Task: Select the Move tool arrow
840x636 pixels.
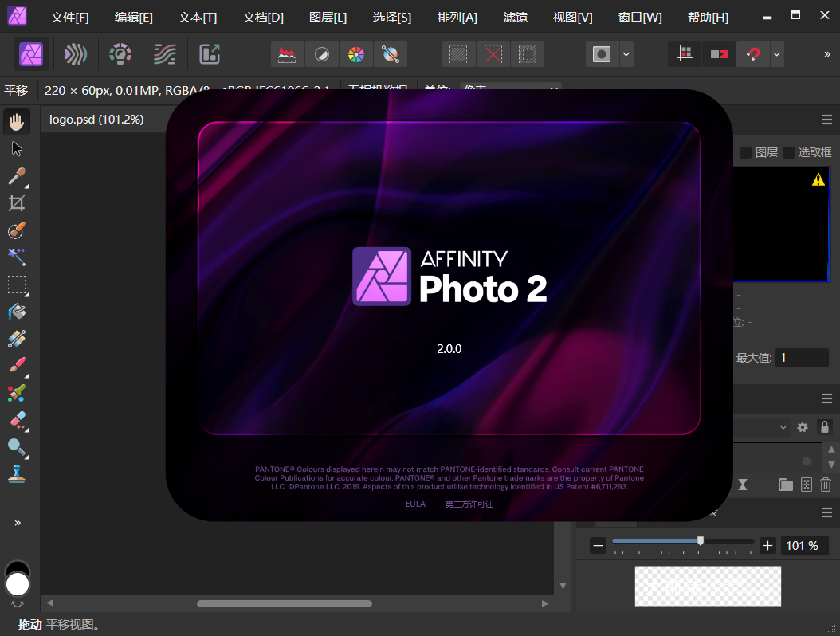Action: [17, 149]
